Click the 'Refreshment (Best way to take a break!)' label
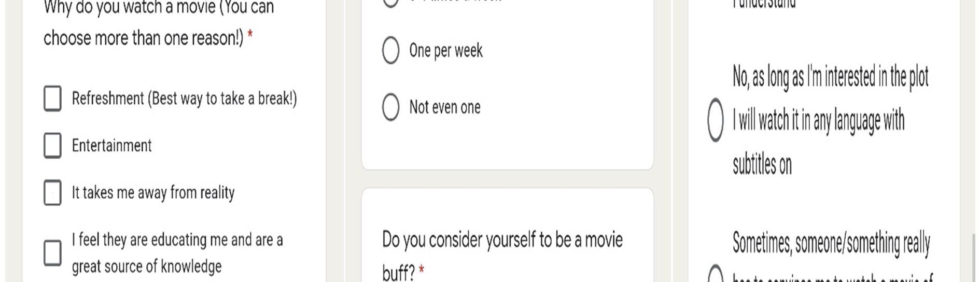 [184, 98]
